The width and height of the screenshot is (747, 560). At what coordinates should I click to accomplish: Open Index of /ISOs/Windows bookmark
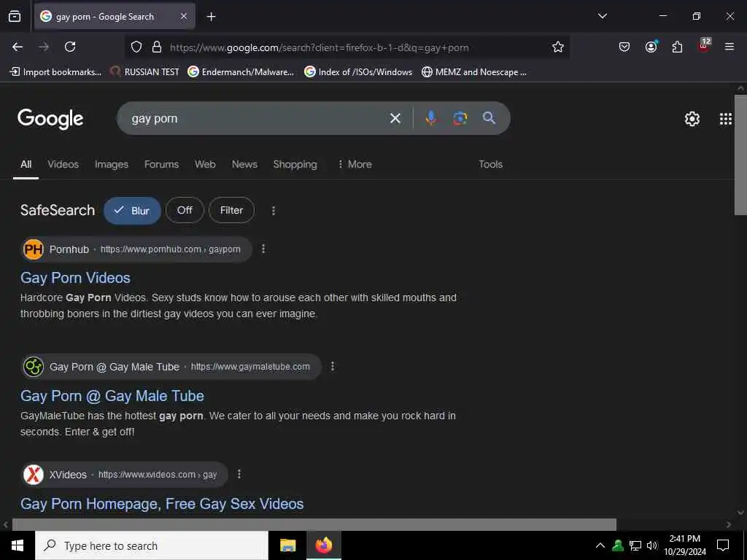[x=358, y=72]
